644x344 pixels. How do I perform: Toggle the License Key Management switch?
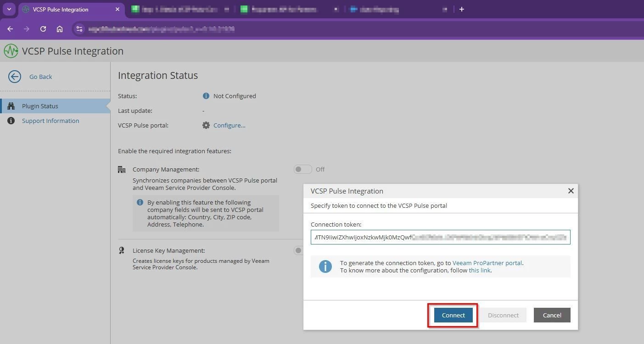298,250
